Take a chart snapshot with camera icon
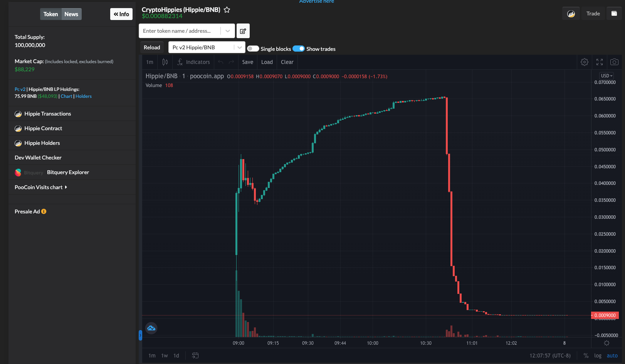 pyautogui.click(x=615, y=62)
